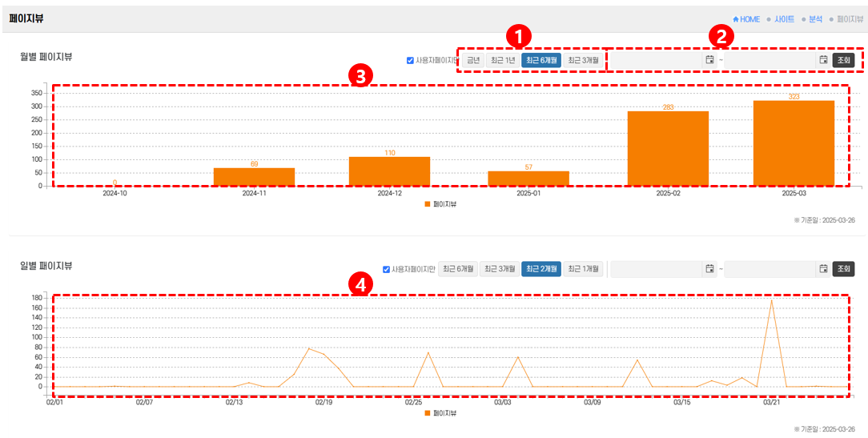
Task: Click the 사이트 breadcrumb link
Action: pos(784,19)
